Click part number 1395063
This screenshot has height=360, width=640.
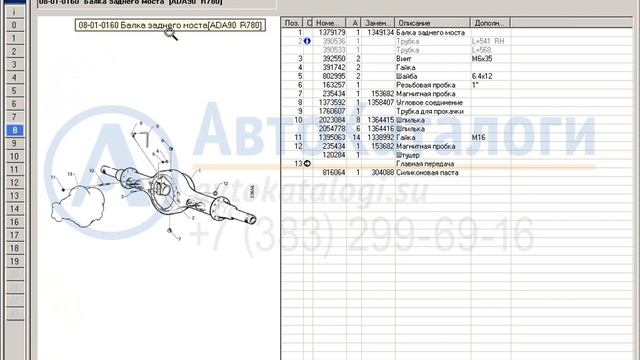click(x=332, y=138)
